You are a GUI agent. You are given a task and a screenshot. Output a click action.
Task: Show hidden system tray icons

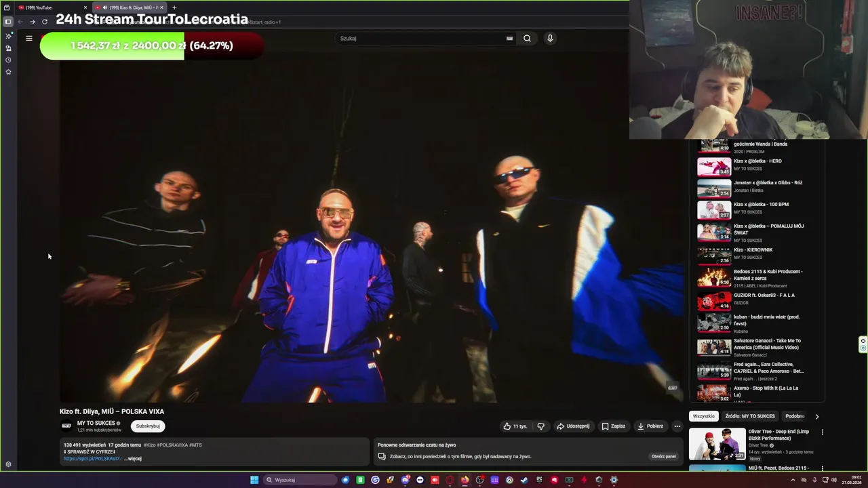[x=793, y=480]
